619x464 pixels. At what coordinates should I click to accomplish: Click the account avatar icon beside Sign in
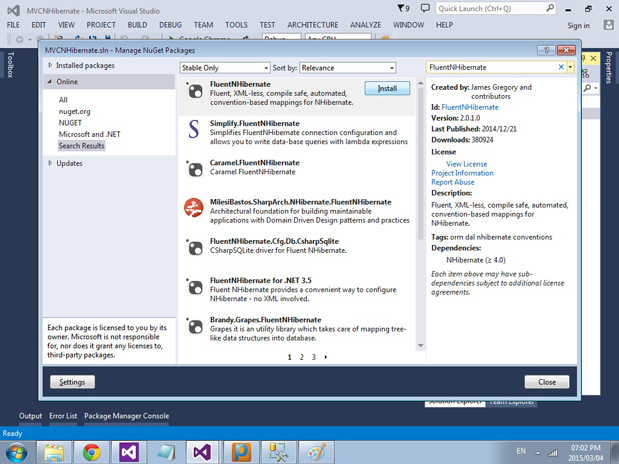[608, 25]
